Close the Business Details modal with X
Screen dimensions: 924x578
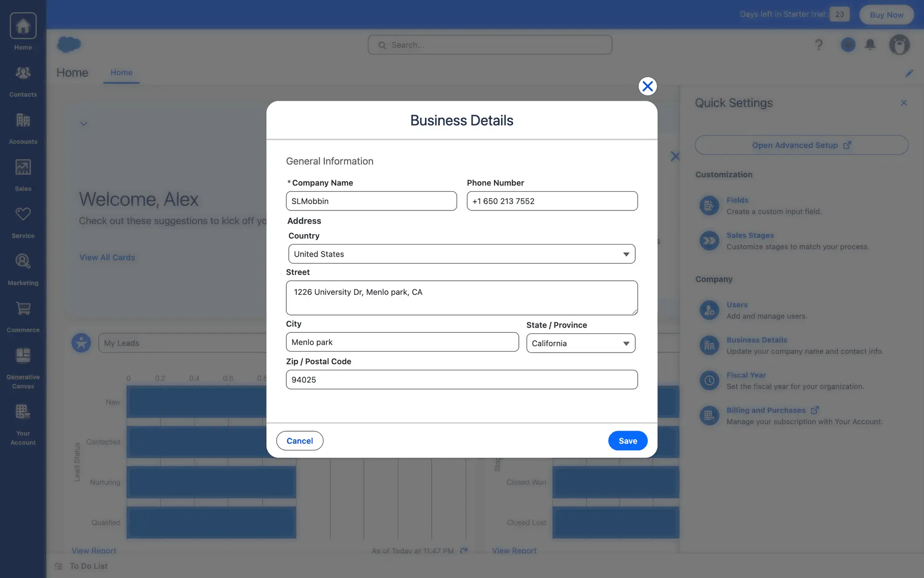(647, 86)
